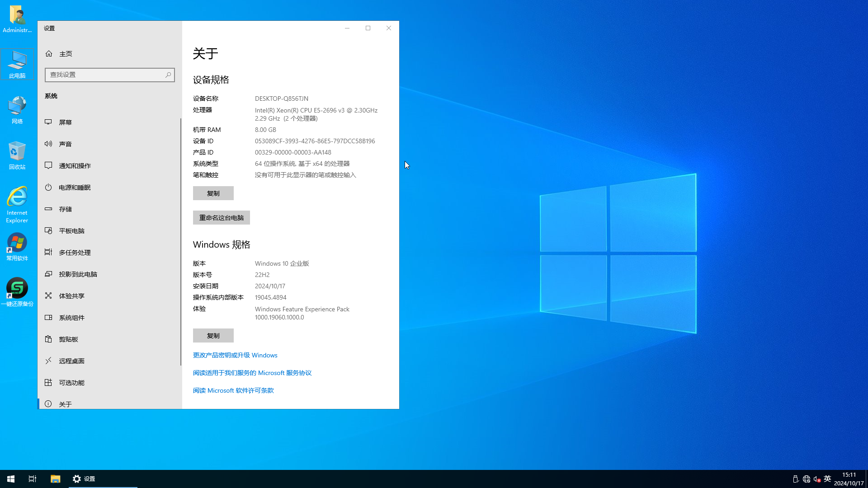
Task: Open the 系统组件 system components icon
Action: coord(48,317)
